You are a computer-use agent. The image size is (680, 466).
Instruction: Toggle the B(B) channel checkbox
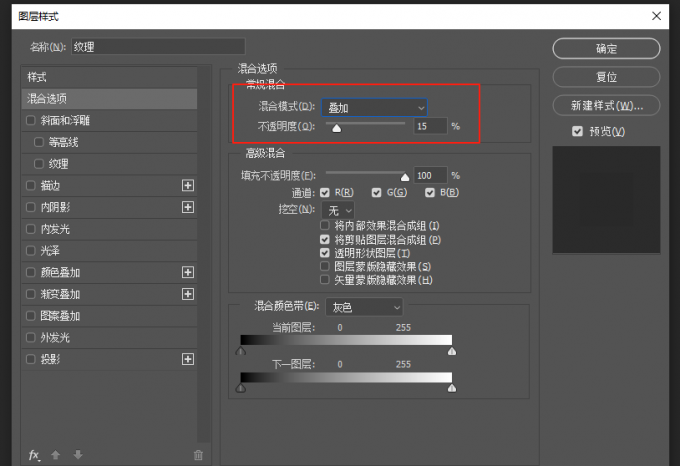[430, 192]
